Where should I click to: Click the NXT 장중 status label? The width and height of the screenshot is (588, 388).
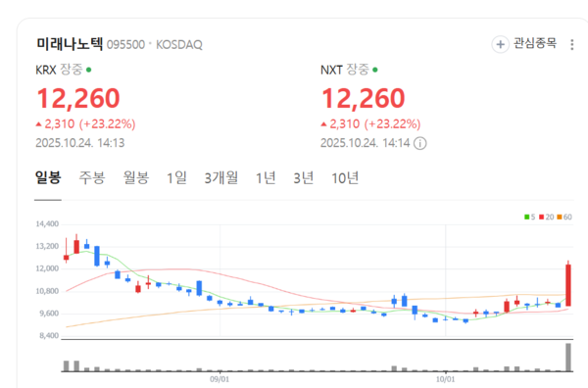(358, 70)
